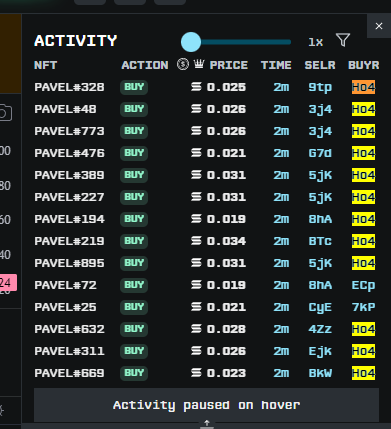
Task: Click the crown icon in column header
Action: [199, 63]
